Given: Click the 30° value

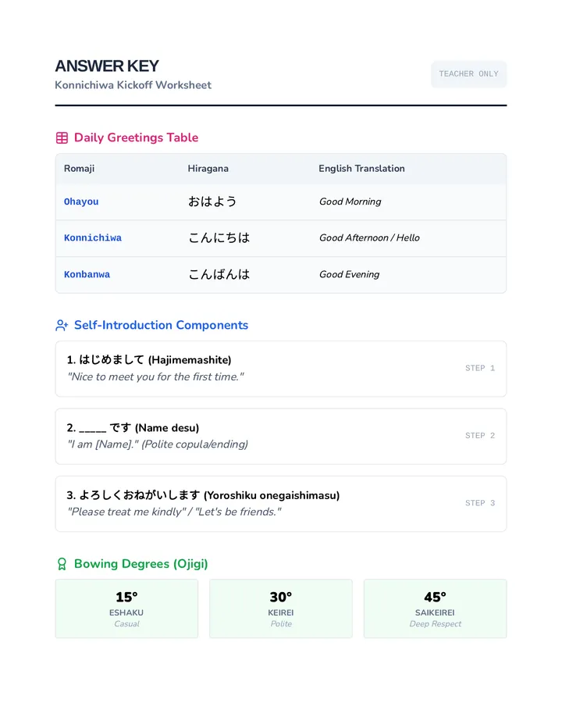Looking at the screenshot, I should point(281,597).
